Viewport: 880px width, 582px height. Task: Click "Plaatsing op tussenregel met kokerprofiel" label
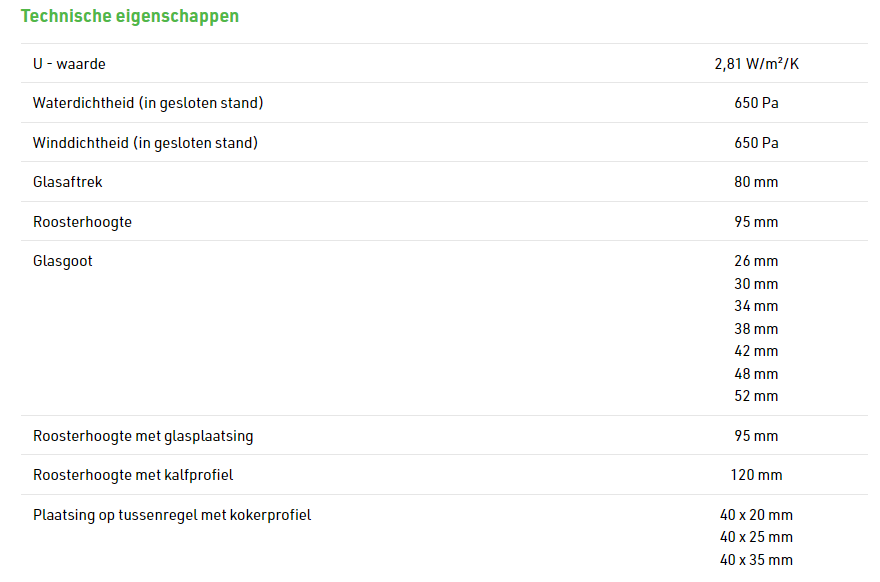click(x=172, y=515)
